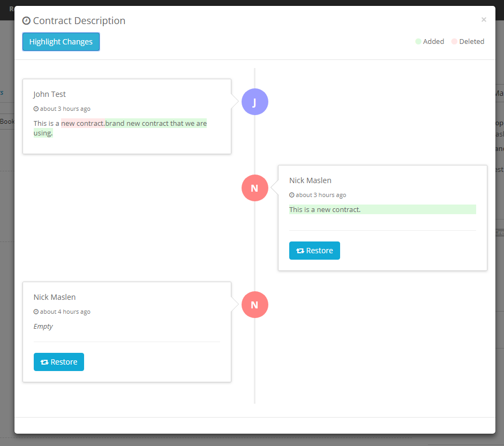The image size is (504, 446).
Task: Click the clock icon next to John Test's timestamp
Action: click(x=36, y=109)
